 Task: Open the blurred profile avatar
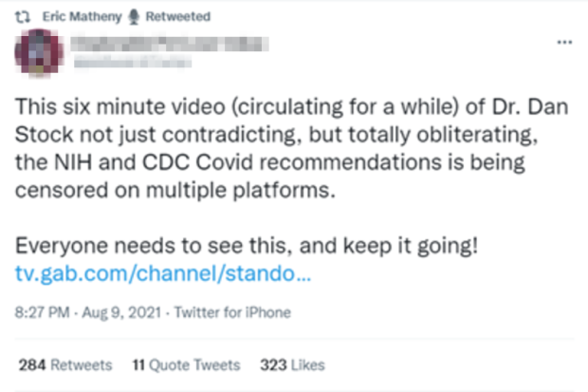[41, 54]
